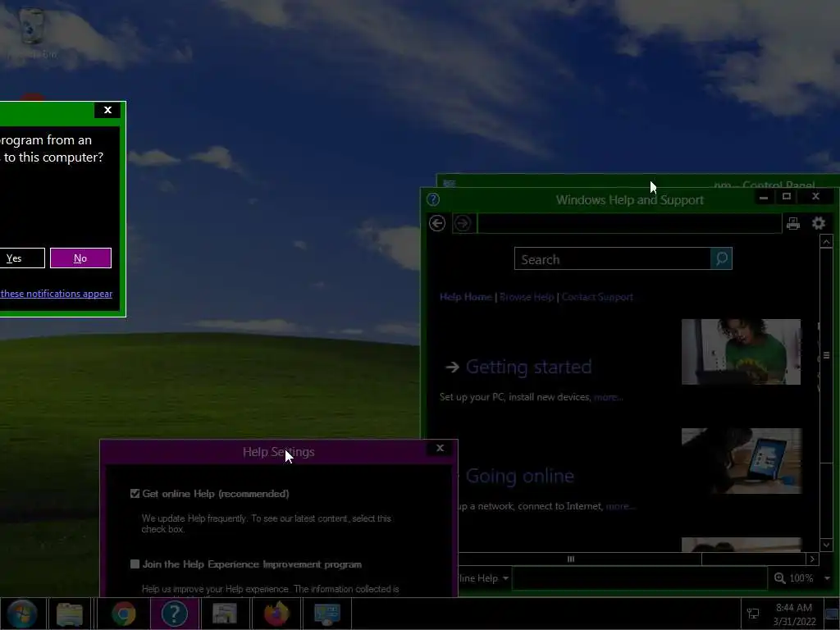840x630 pixels.
Task: Open the 'these notifications appear' link
Action: point(57,294)
